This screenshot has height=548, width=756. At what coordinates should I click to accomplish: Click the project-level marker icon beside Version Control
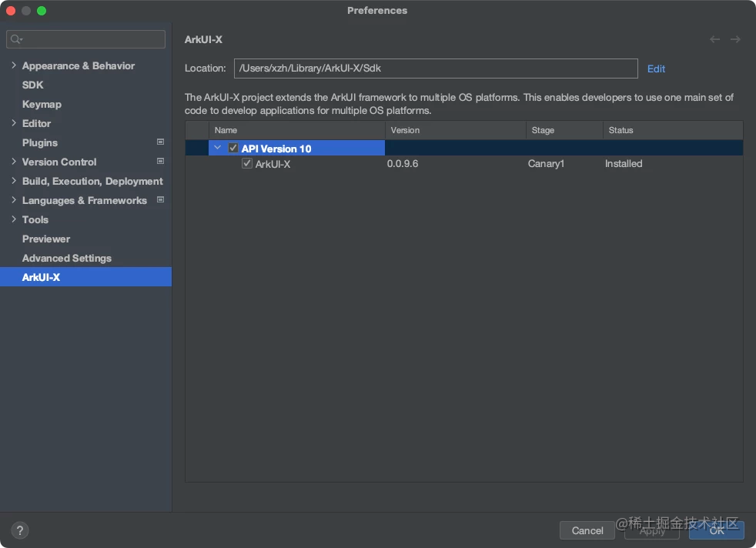(x=161, y=161)
